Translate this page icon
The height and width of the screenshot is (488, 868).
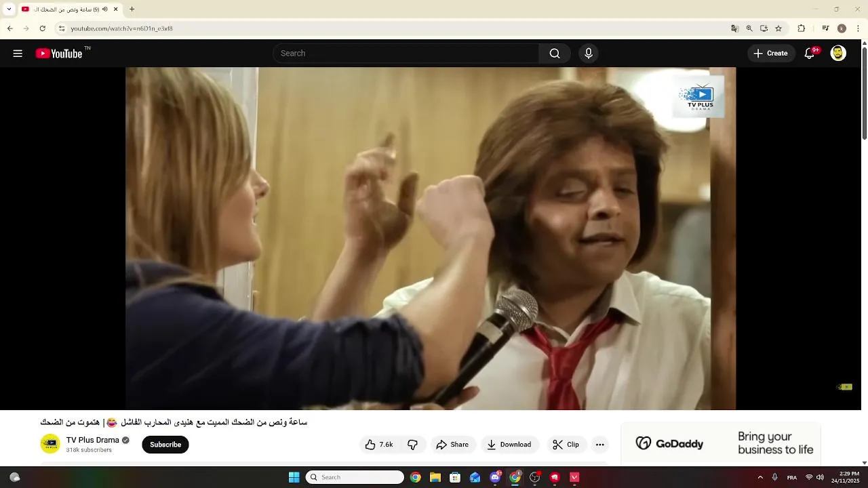(x=734, y=28)
